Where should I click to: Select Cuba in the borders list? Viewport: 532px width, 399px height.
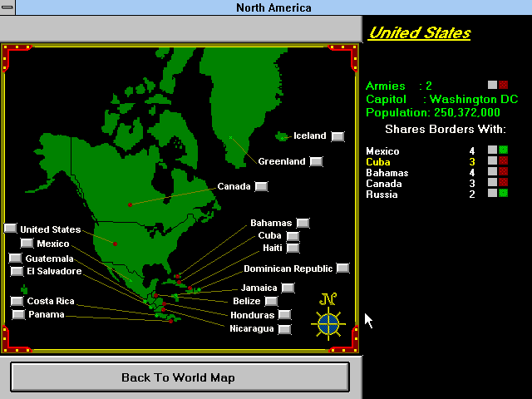point(377,162)
